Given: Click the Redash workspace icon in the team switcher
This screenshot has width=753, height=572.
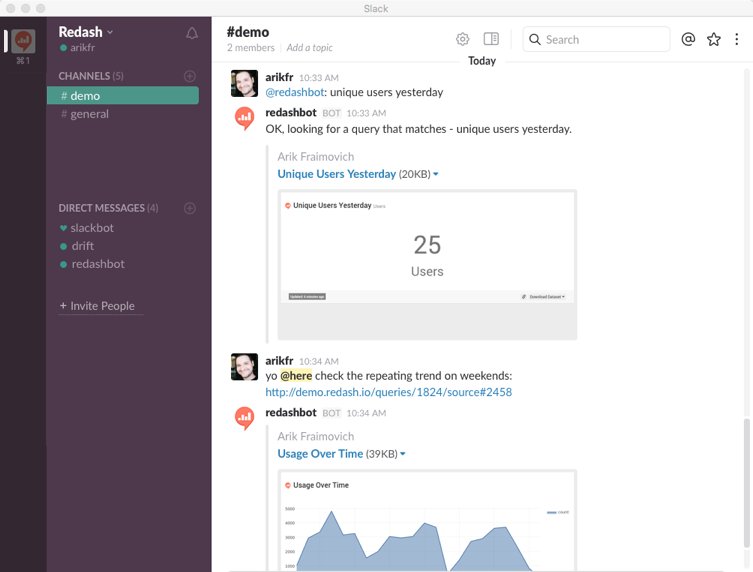Looking at the screenshot, I should tap(23, 41).
